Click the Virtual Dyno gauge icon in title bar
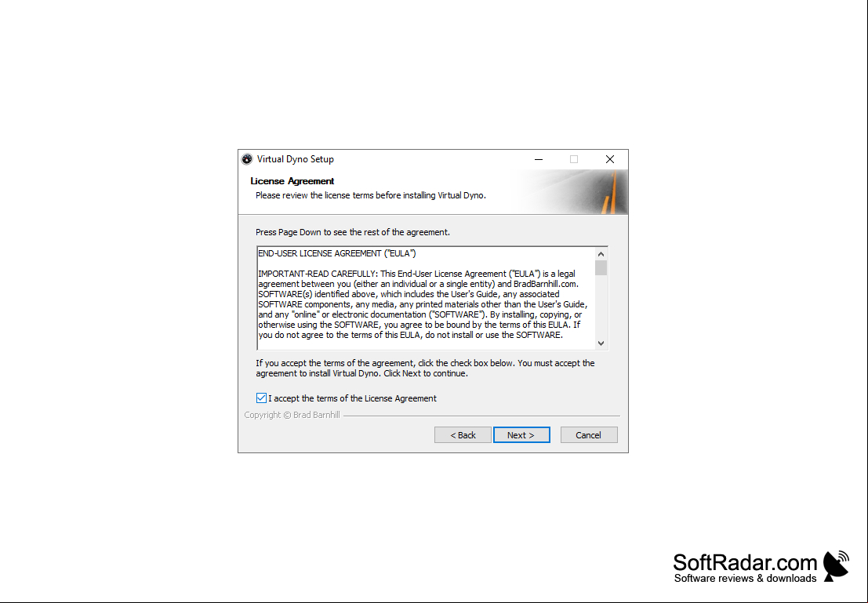868x603 pixels. pos(247,159)
